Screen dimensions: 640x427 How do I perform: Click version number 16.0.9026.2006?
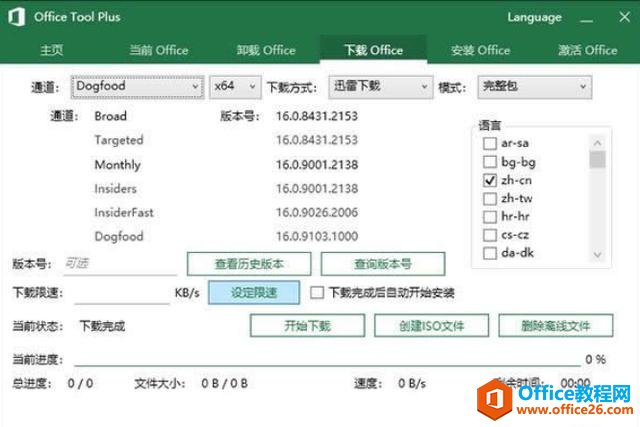click(317, 213)
